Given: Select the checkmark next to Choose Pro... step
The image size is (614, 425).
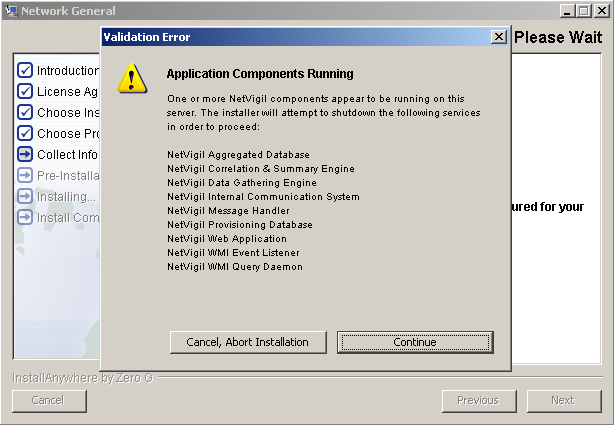Looking at the screenshot, I should (25, 134).
